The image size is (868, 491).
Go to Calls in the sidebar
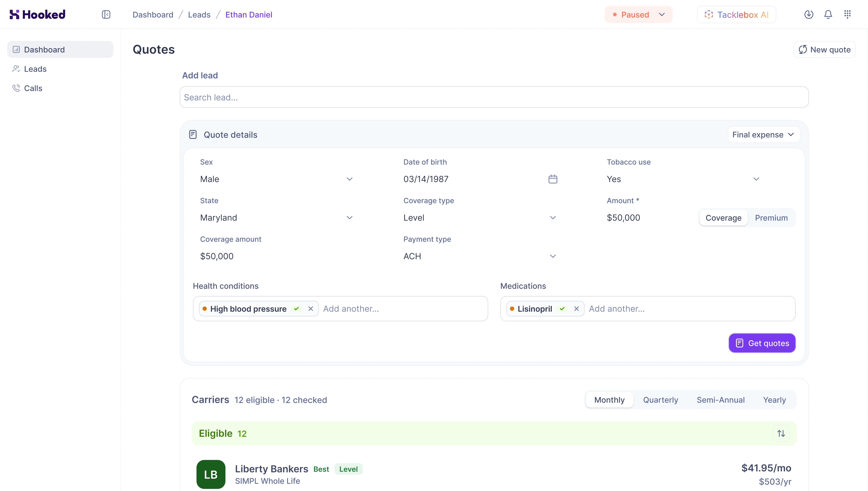tap(60, 88)
